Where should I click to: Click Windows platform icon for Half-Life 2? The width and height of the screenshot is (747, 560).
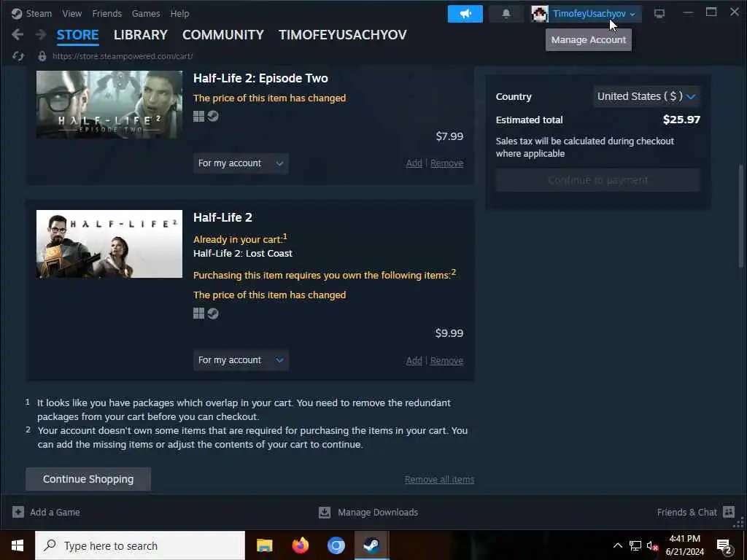pos(198,314)
